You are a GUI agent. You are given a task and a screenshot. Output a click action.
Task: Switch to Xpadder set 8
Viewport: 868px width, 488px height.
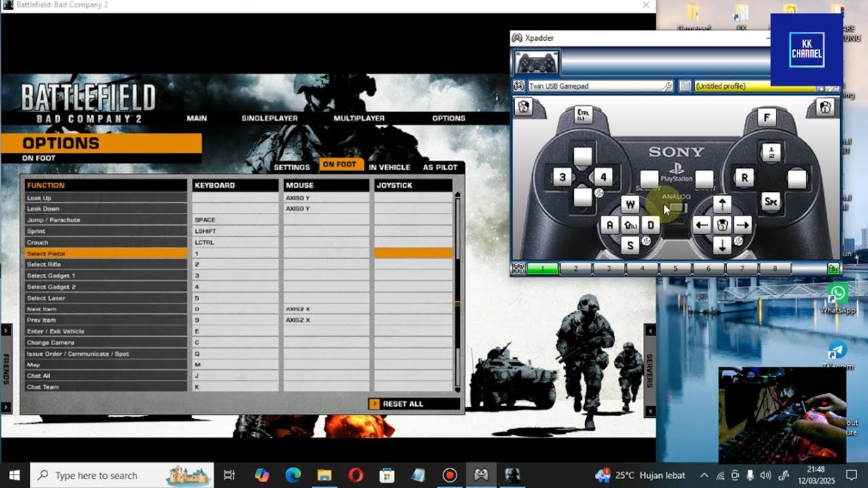pyautogui.click(x=774, y=268)
